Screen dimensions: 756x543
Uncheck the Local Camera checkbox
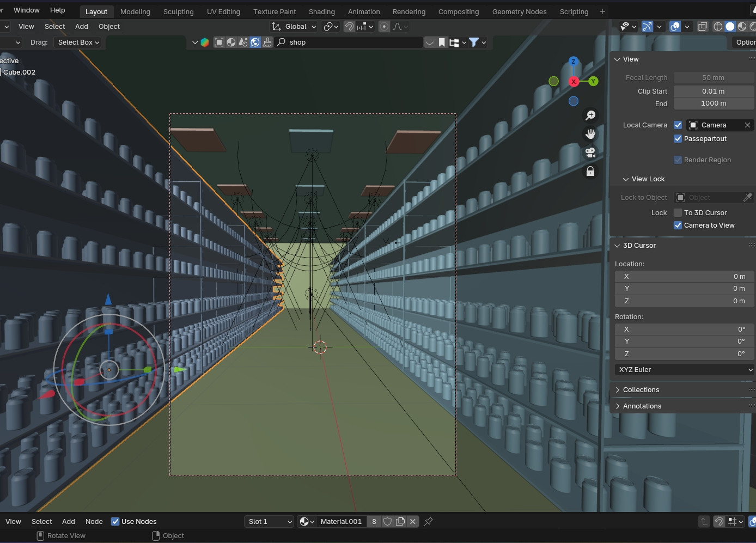[x=678, y=125]
